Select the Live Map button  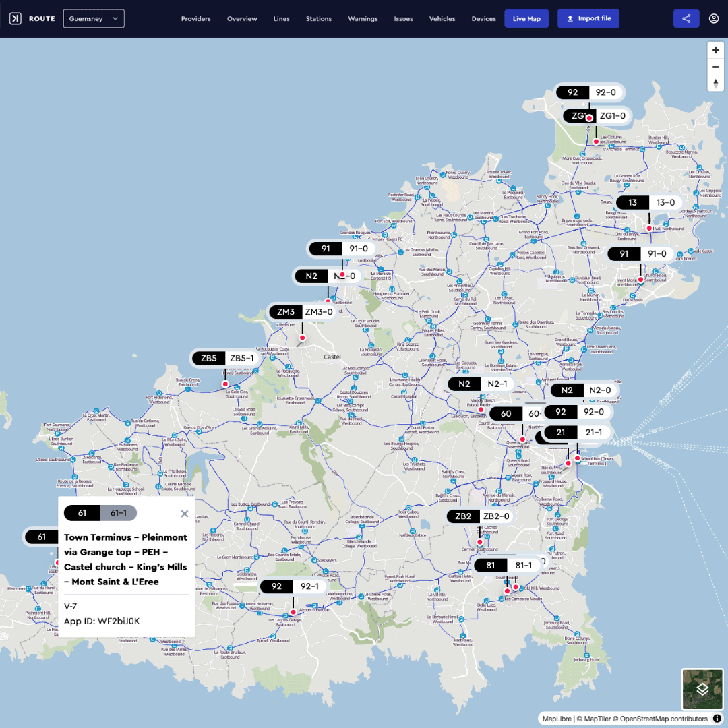pos(526,19)
